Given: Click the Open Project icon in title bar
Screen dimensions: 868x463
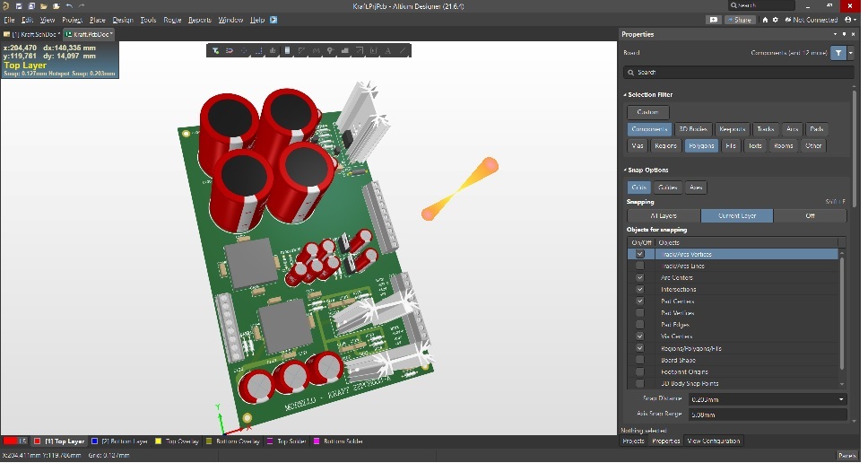Looking at the screenshot, I should tap(56, 6).
